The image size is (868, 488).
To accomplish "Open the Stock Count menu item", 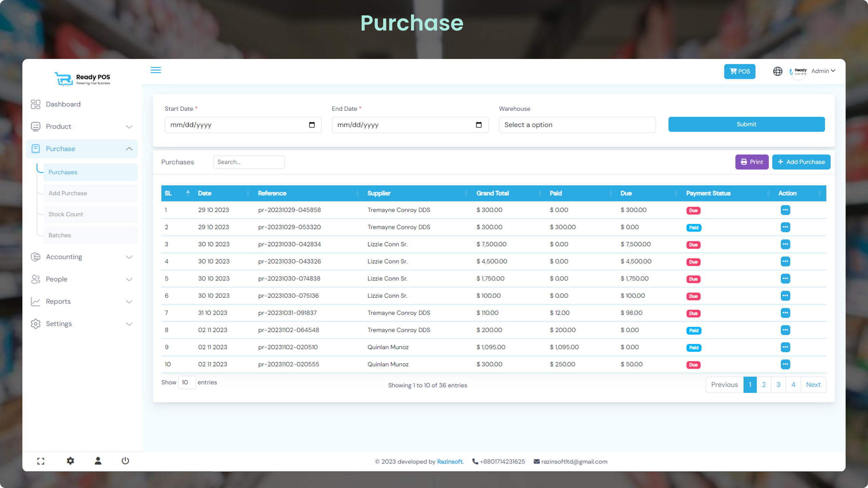I will 65,214.
